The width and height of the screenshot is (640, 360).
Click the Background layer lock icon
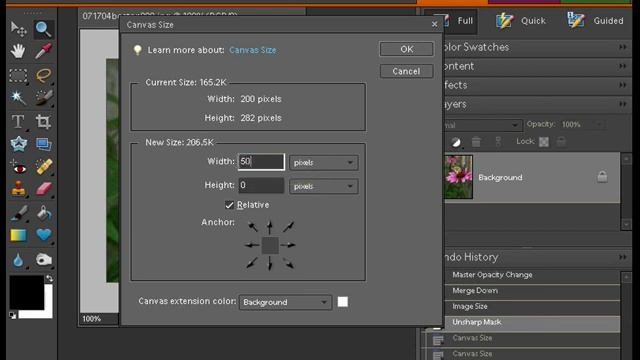click(602, 177)
